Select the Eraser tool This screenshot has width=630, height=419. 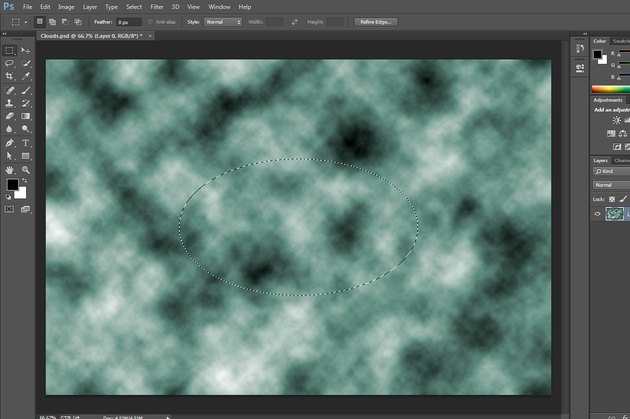10,116
